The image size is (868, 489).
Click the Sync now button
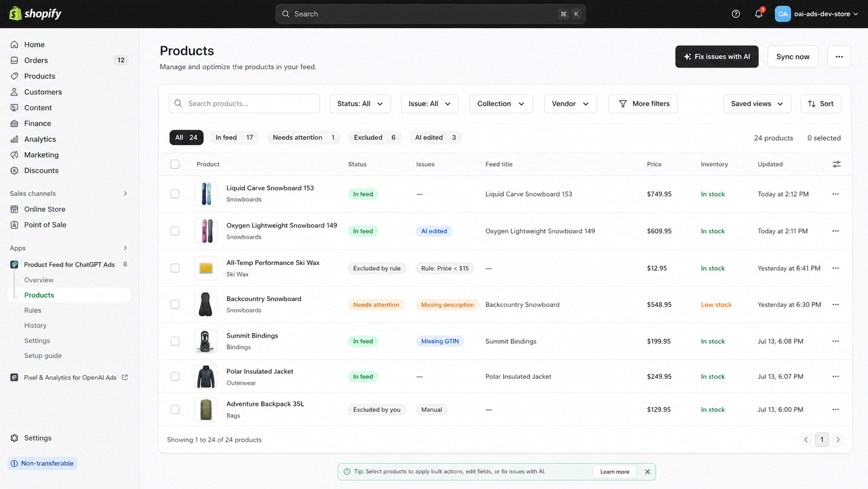tap(793, 57)
